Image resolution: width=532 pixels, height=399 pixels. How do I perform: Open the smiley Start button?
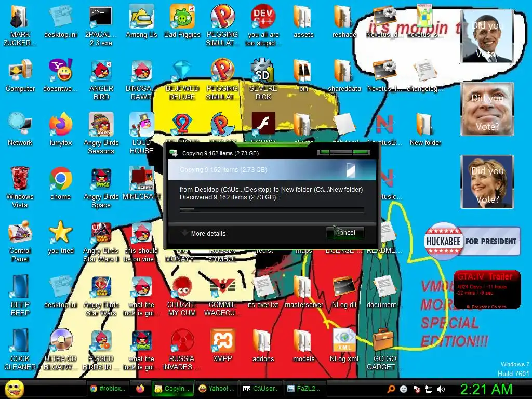(14, 389)
